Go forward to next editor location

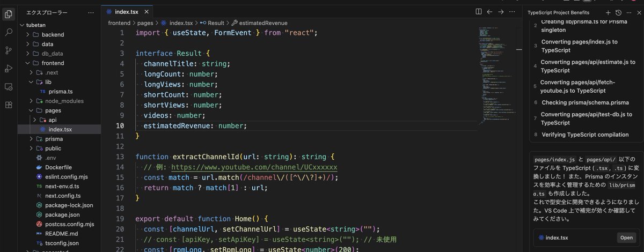click(x=501, y=11)
